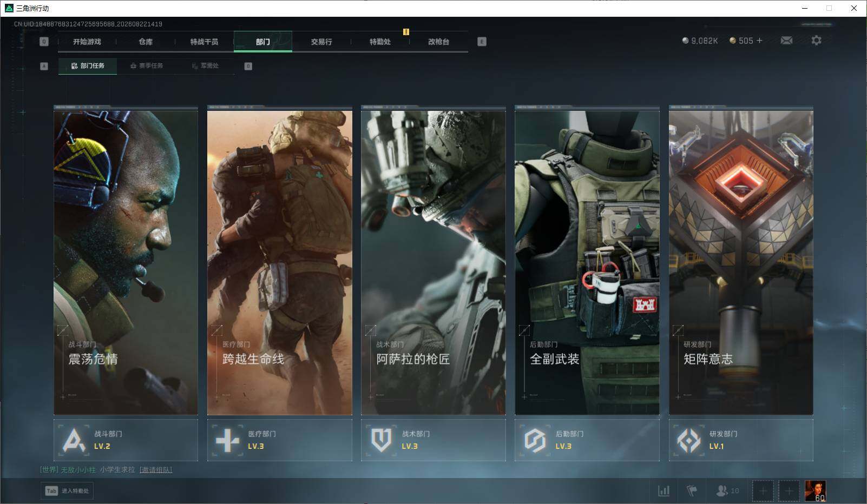Open the 赛季任务 sub-tab
Viewport: 867px width, 504px height.
pos(146,66)
